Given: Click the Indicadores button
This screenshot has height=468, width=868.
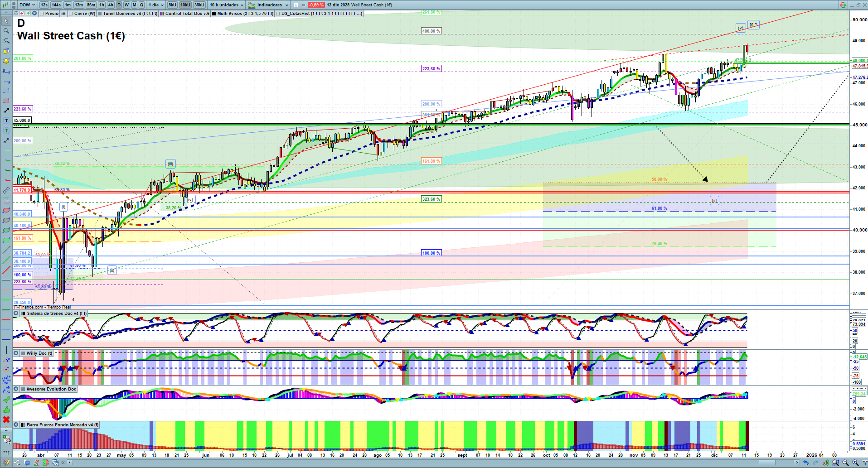Looking at the screenshot, I should (x=269, y=5).
